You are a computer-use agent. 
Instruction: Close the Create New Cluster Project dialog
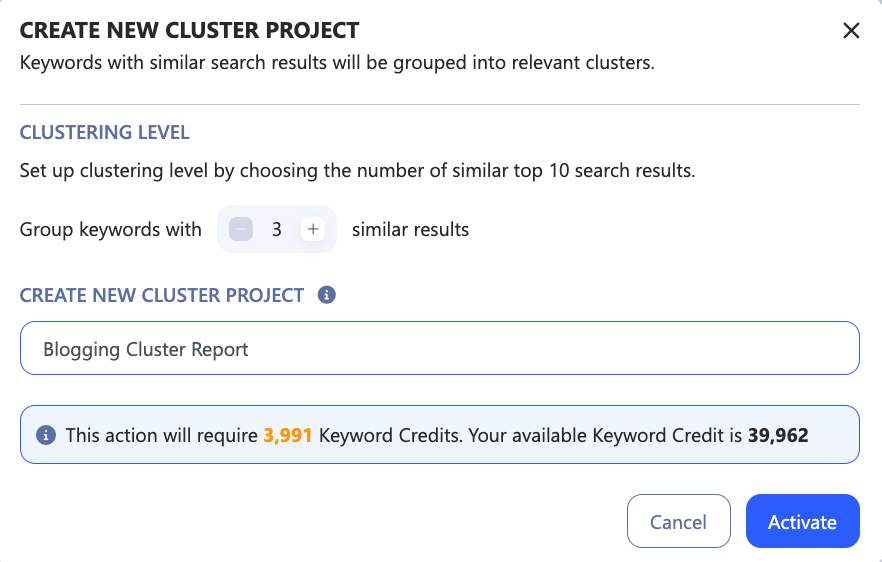click(x=851, y=30)
